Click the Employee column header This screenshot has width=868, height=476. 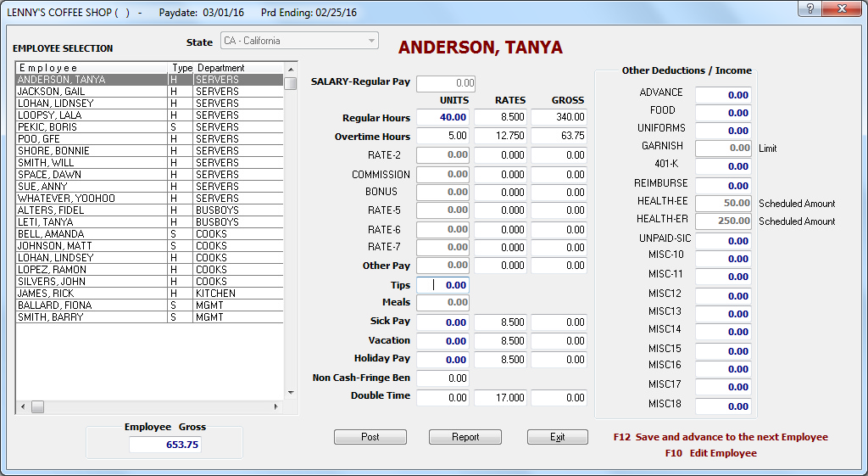[92, 68]
